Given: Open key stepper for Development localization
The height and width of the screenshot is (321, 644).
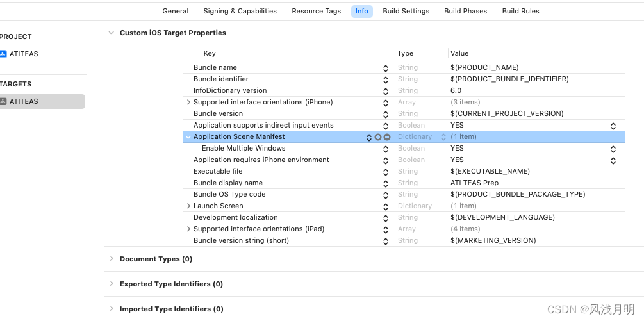Looking at the screenshot, I should point(386,218).
